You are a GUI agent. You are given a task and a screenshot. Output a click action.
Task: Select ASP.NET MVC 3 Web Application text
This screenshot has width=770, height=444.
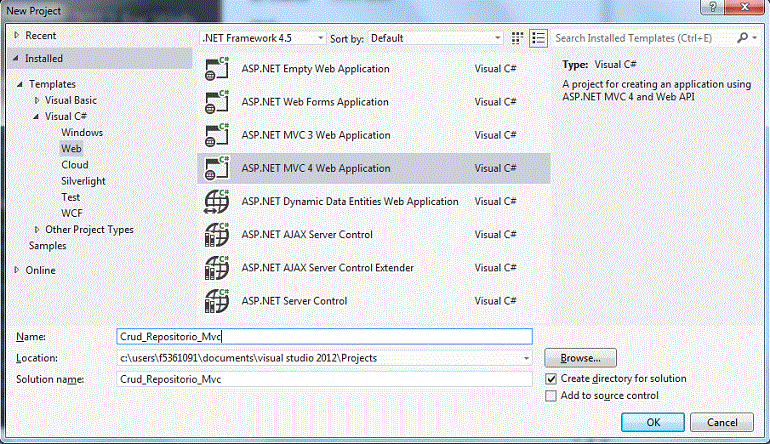point(316,135)
